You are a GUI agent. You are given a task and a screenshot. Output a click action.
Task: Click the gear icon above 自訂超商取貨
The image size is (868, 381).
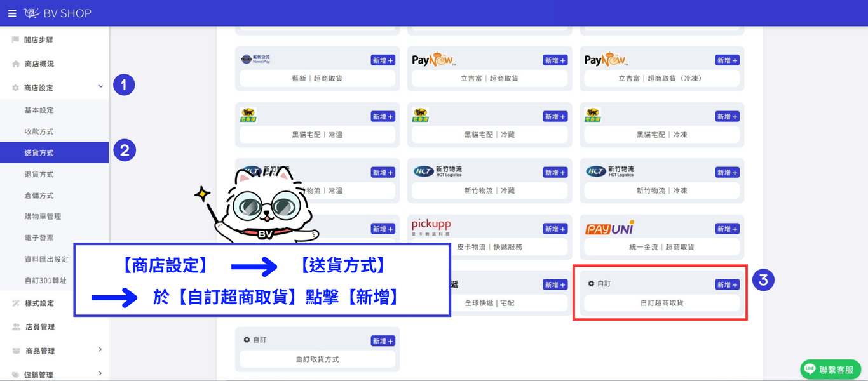point(591,284)
